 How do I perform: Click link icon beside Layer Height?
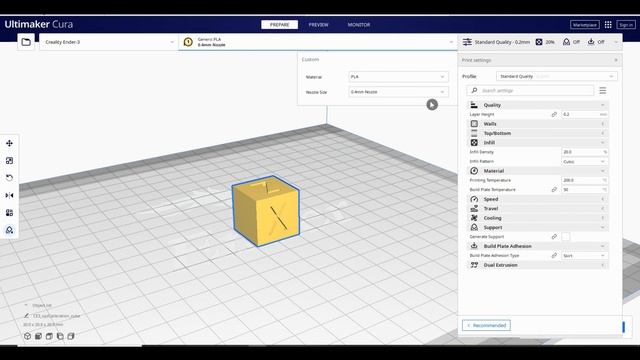[554, 115]
